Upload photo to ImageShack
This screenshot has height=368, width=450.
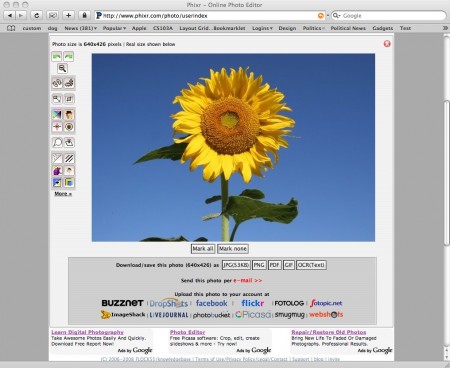point(123,315)
